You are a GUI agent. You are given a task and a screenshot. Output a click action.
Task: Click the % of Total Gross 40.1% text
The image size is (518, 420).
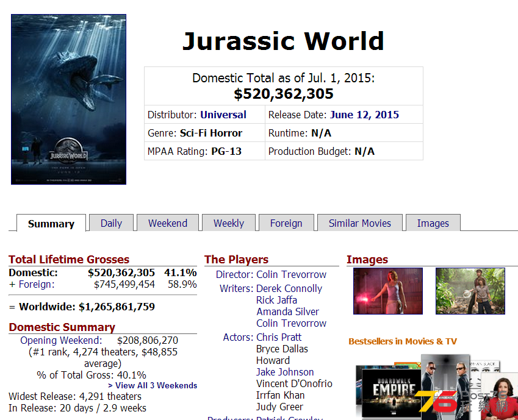pyautogui.click(x=92, y=375)
